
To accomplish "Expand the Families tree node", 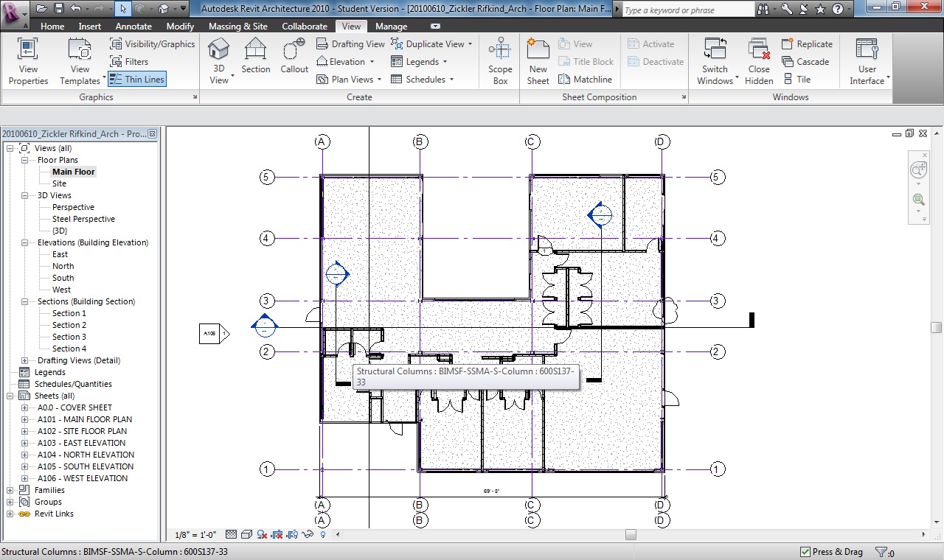I will pyautogui.click(x=10, y=490).
